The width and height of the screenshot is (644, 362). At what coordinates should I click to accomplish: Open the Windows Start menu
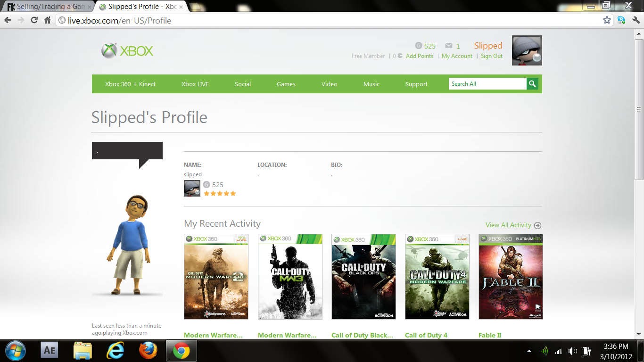pyautogui.click(x=16, y=351)
